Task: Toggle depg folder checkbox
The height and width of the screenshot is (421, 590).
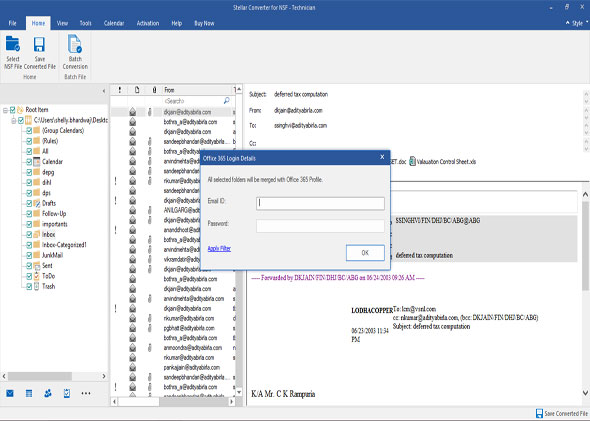Action: click(29, 172)
